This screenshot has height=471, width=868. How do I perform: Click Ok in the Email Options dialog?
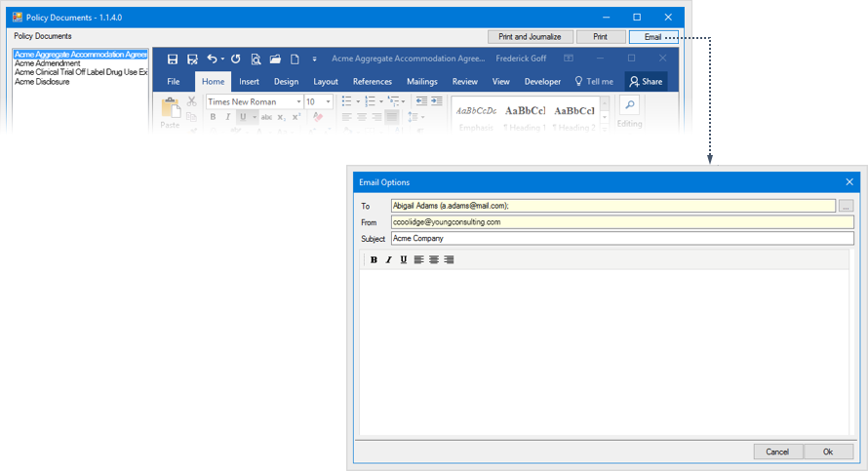click(827, 451)
